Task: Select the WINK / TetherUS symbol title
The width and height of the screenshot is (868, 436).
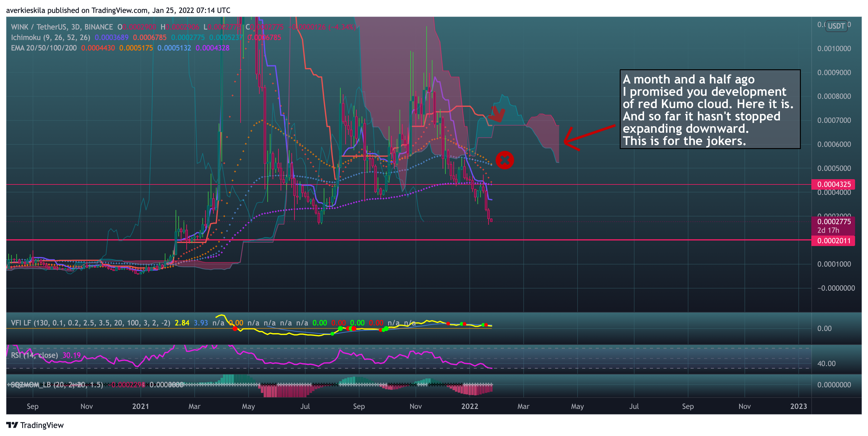Action: pos(62,27)
